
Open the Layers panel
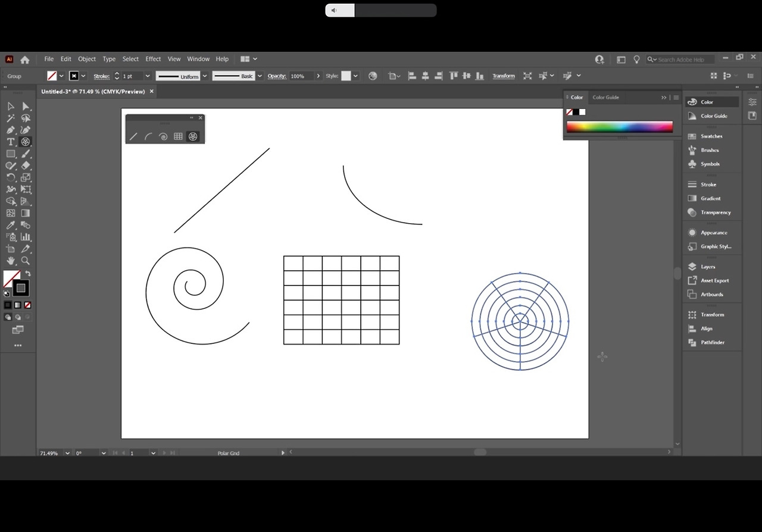coord(708,267)
